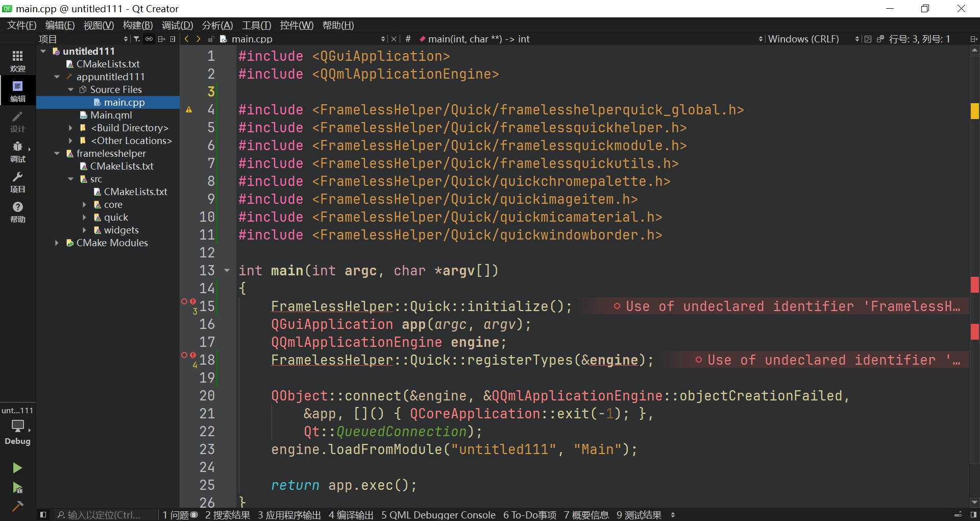This screenshot has width=980, height=521.
Task: Open the 工具(T) menu
Action: click(x=256, y=25)
